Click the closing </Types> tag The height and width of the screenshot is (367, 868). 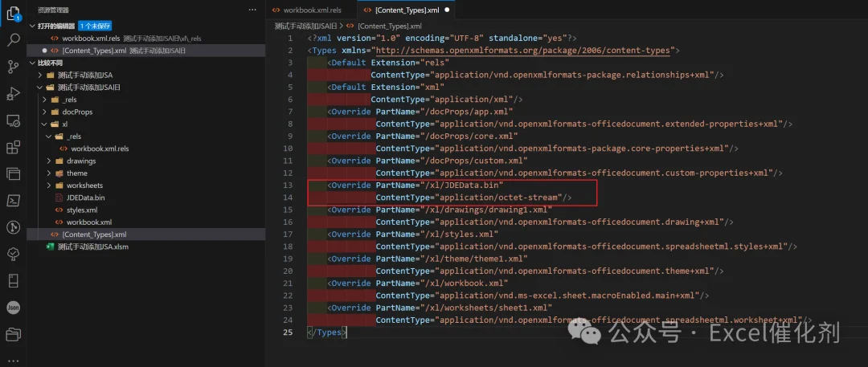[x=326, y=332]
